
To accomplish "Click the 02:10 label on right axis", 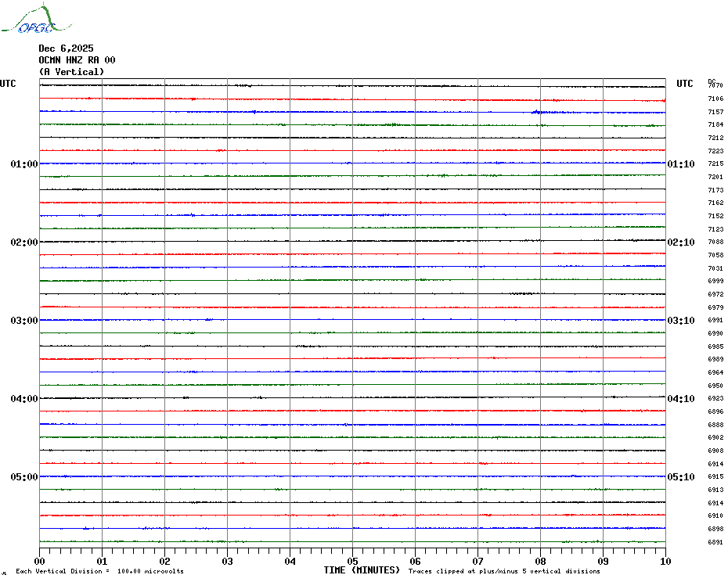I will click(x=680, y=242).
